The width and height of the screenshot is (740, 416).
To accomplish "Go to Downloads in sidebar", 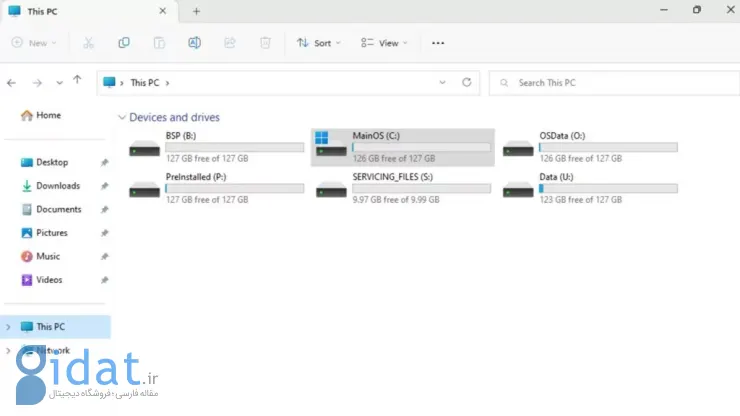I will (x=57, y=186).
